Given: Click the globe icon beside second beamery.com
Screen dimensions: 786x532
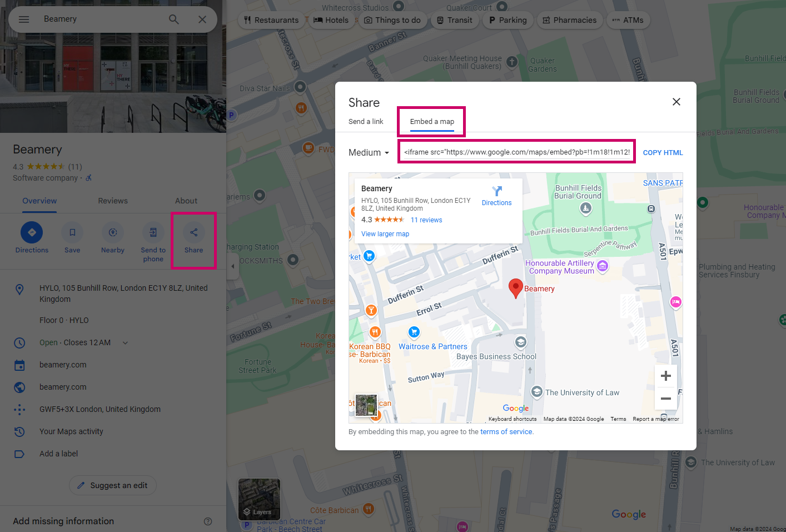Looking at the screenshot, I should [19, 387].
